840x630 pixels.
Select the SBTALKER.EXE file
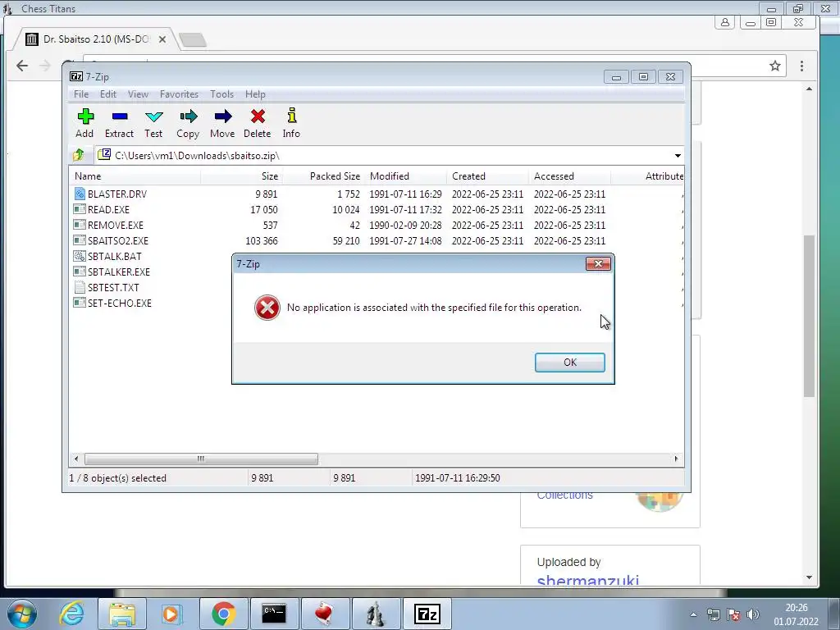click(x=118, y=272)
